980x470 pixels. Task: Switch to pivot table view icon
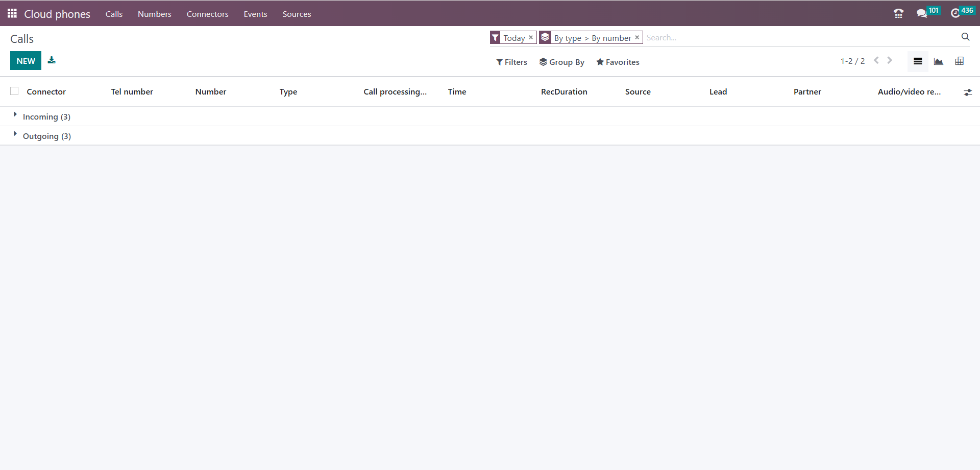[959, 61]
